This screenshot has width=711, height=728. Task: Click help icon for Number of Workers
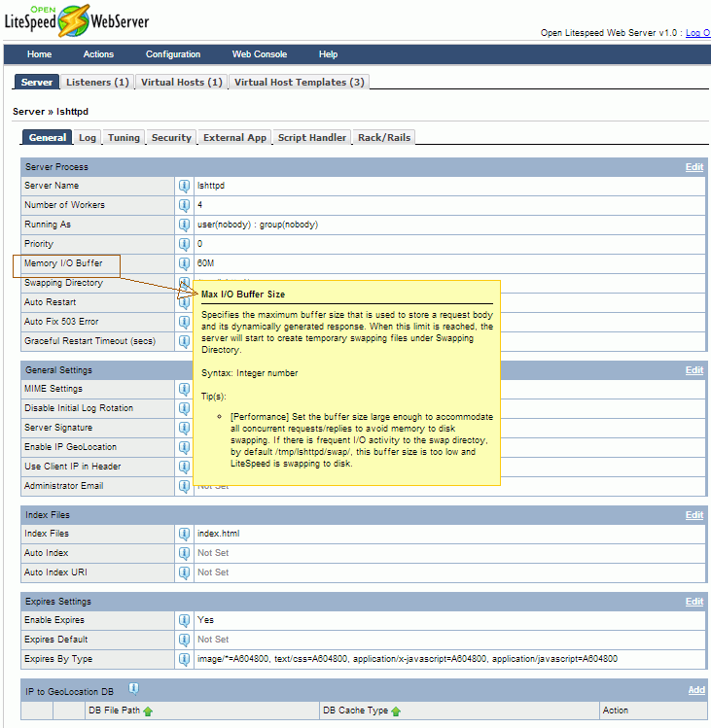184,205
